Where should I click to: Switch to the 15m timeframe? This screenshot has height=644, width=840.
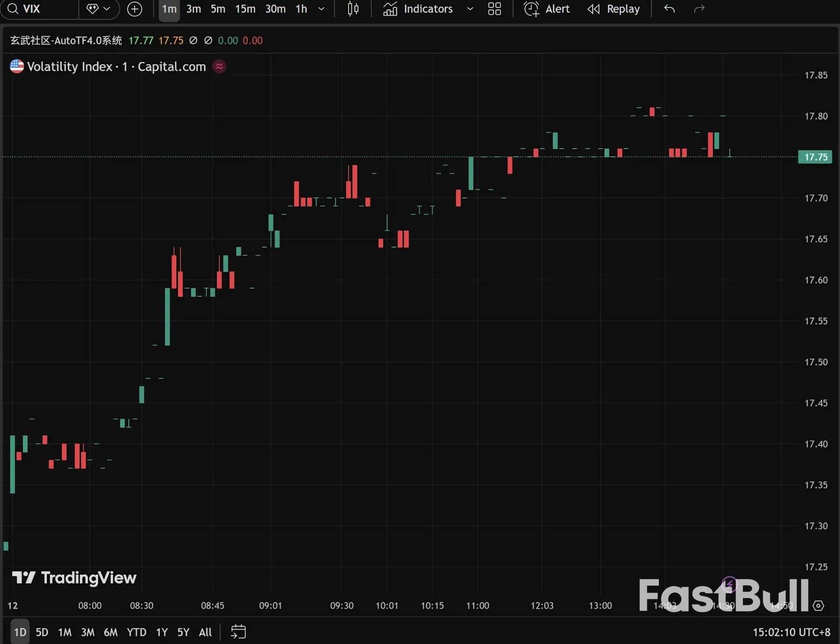click(245, 9)
